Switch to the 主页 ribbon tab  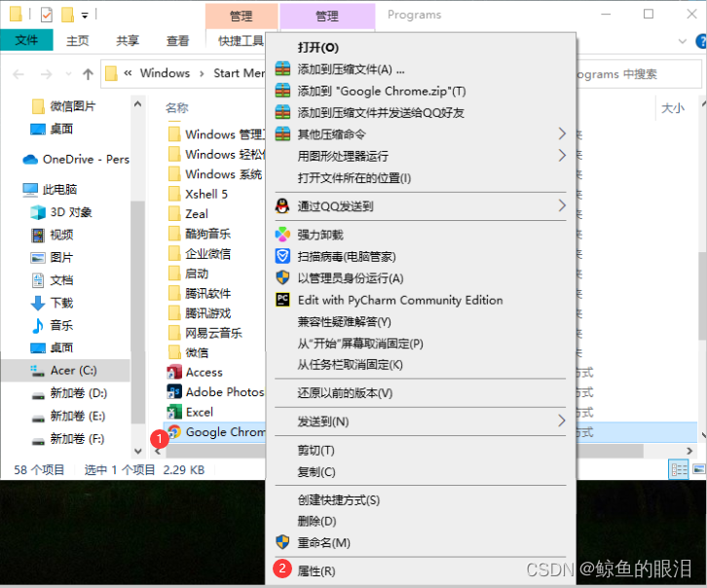pyautogui.click(x=78, y=41)
